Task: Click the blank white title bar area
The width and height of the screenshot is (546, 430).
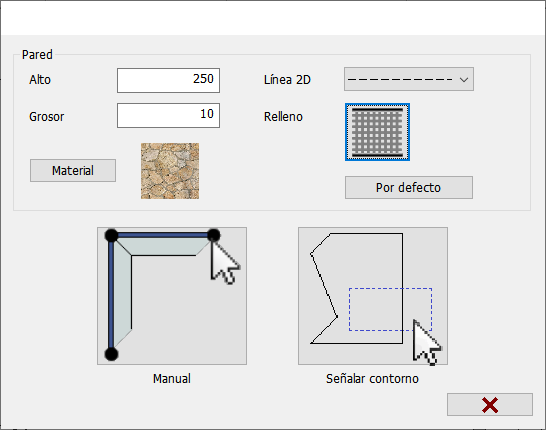Action: tap(273, 18)
